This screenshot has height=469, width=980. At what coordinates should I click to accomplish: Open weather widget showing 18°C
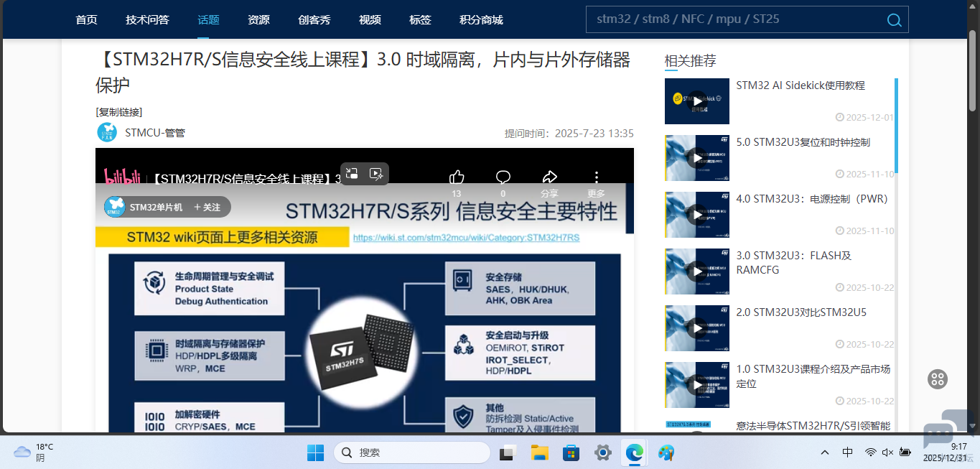coord(34,452)
